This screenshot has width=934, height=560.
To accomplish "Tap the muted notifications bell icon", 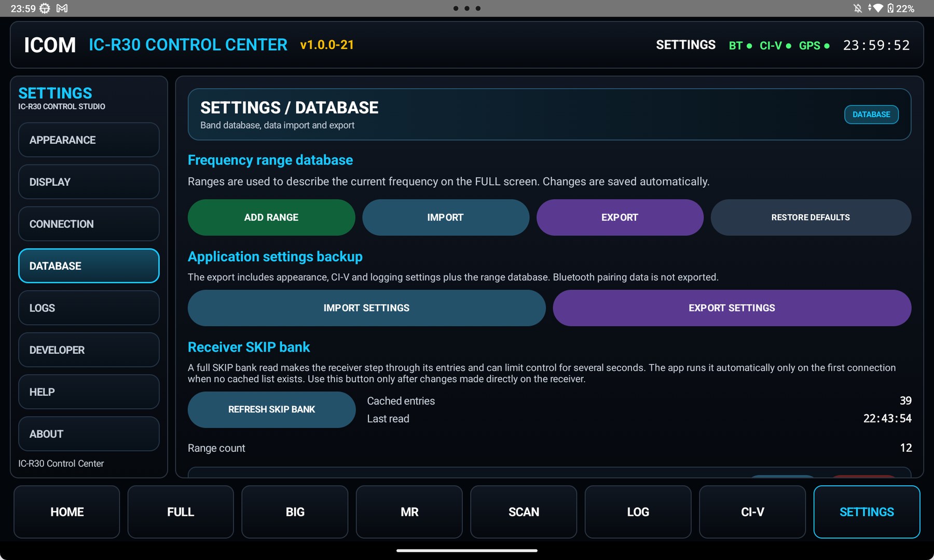I will coord(858,8).
